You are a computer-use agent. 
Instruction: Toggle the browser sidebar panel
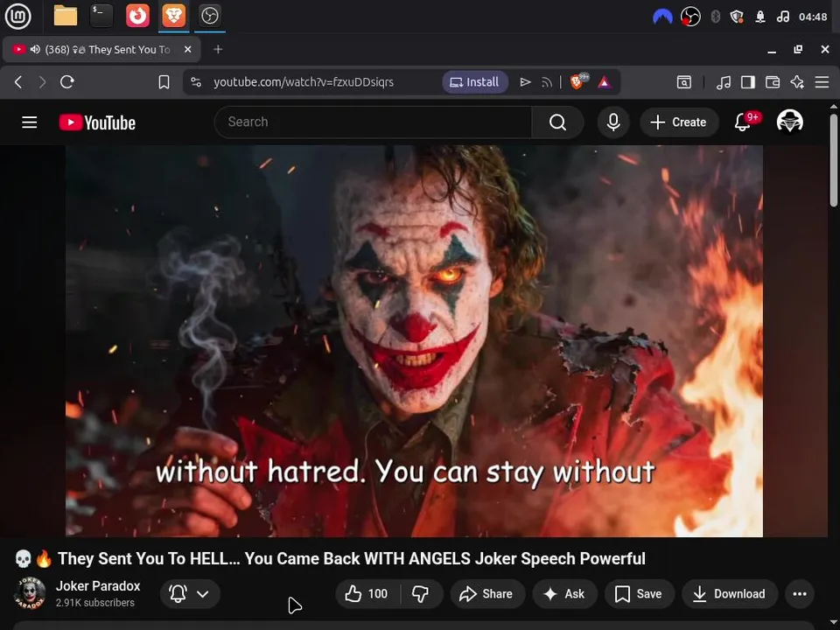pyautogui.click(x=748, y=82)
